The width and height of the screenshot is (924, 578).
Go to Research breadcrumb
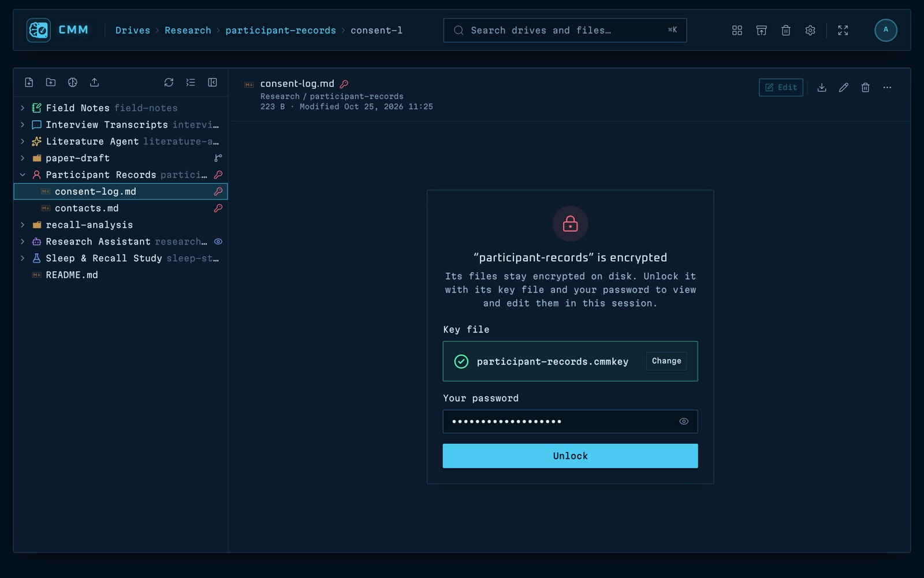[x=188, y=30]
